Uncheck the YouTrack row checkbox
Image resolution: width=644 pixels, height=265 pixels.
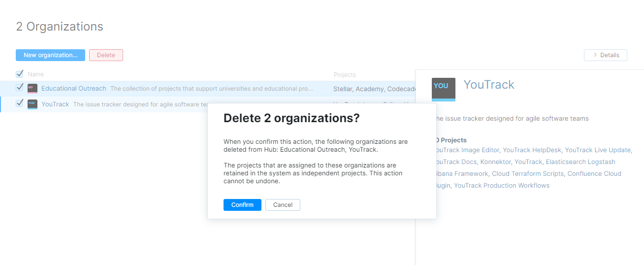(x=20, y=103)
